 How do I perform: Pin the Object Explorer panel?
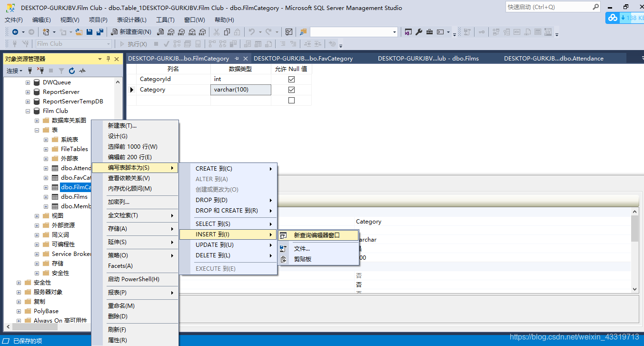tap(108, 59)
